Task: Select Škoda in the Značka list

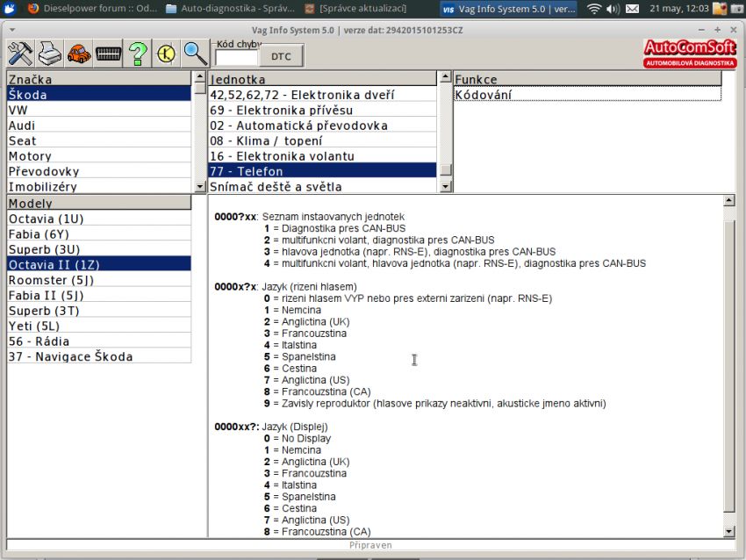Action: [99, 94]
